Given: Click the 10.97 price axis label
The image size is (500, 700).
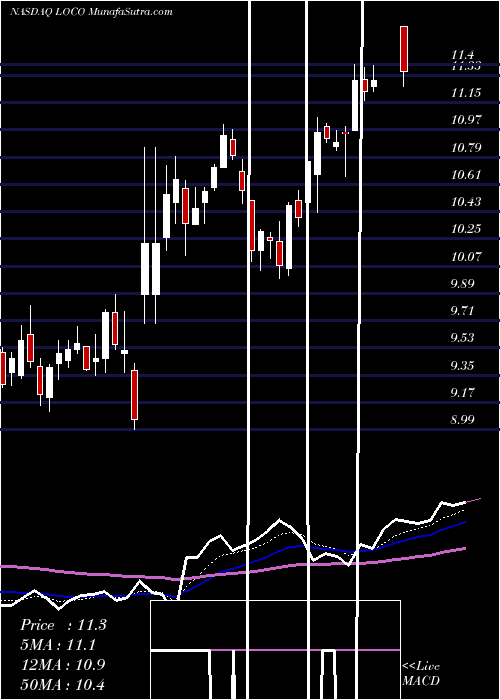Looking at the screenshot, I should 466,120.
